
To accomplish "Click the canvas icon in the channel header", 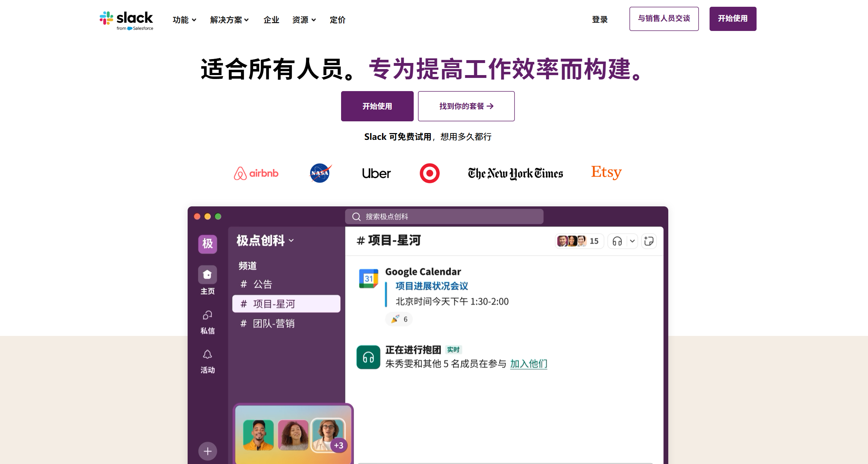I will click(649, 241).
